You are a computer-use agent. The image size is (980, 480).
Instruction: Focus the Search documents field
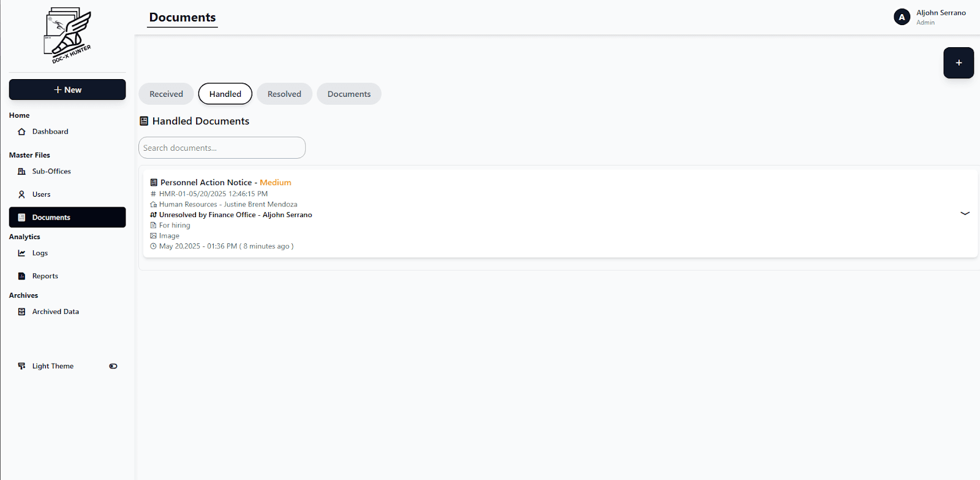coord(222,148)
